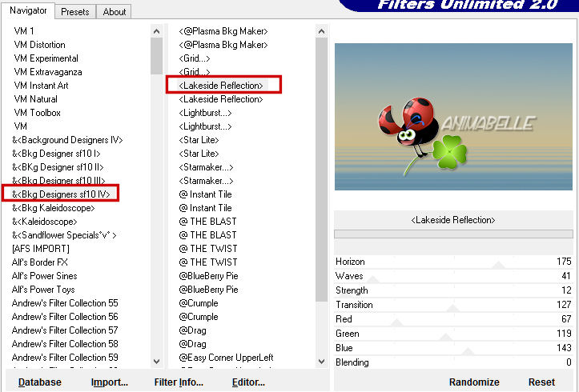The width and height of the screenshot is (579, 392).
Task: Select Andrew's Filter Collection 59
Action: (65, 358)
